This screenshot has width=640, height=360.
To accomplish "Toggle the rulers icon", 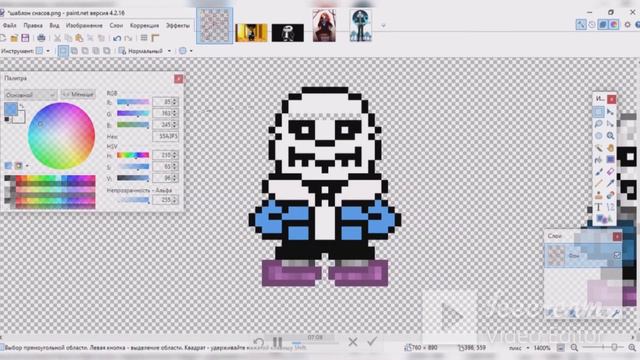I will click(x=155, y=38).
